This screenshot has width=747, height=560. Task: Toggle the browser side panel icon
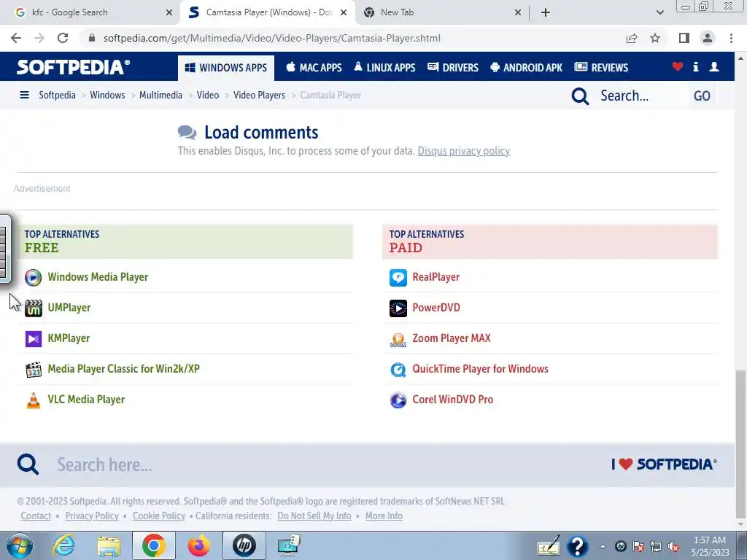click(684, 38)
